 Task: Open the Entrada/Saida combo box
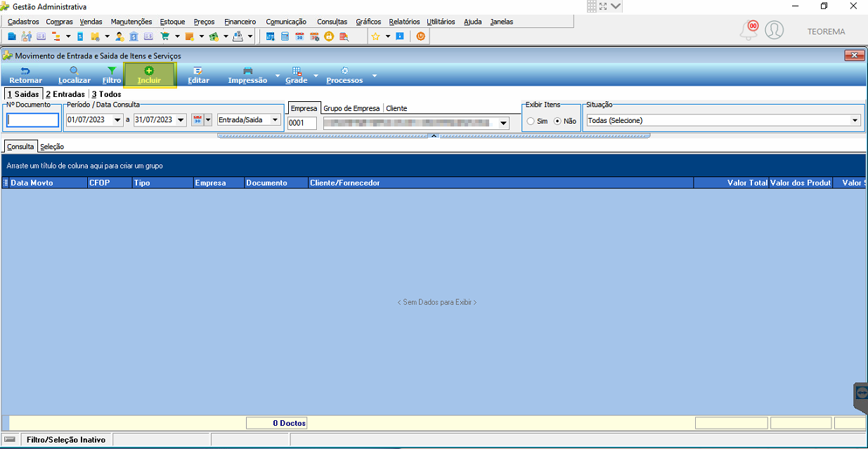pyautogui.click(x=249, y=120)
